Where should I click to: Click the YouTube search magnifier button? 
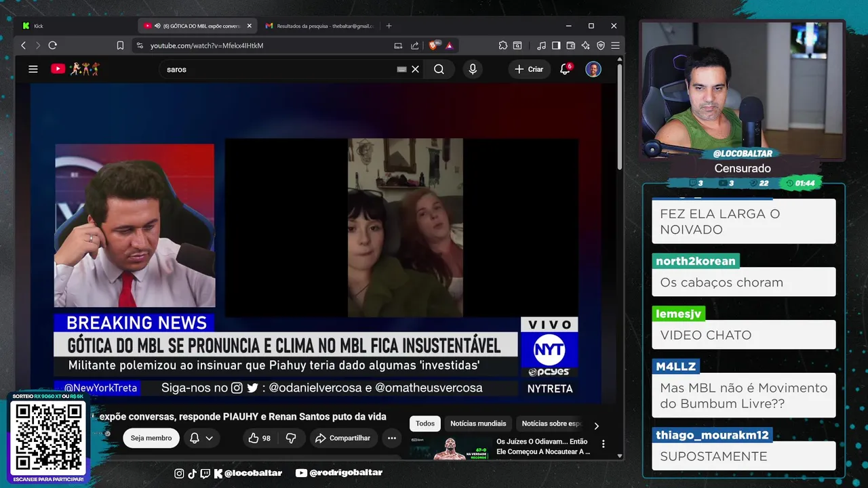[439, 69]
